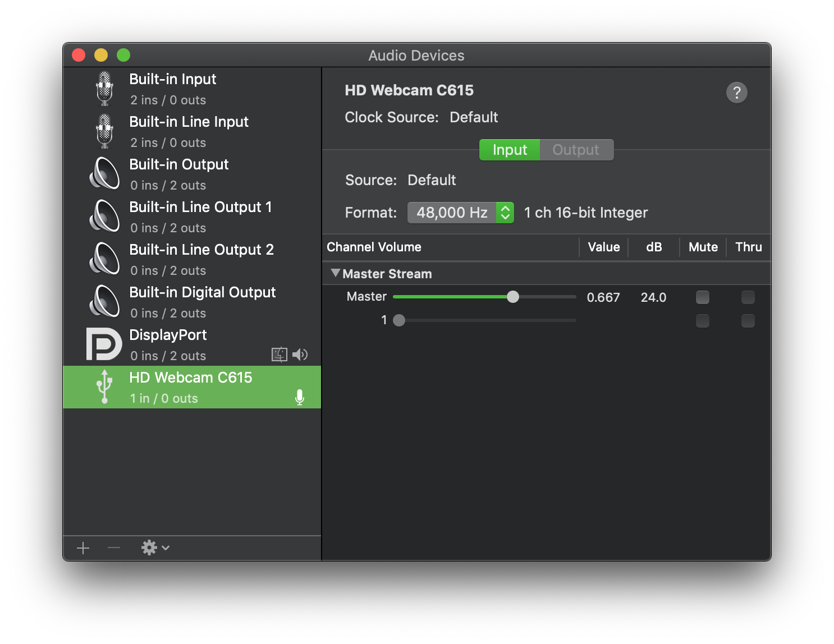
Task: Zoom the Audio Devices window with green button
Action: tap(123, 55)
